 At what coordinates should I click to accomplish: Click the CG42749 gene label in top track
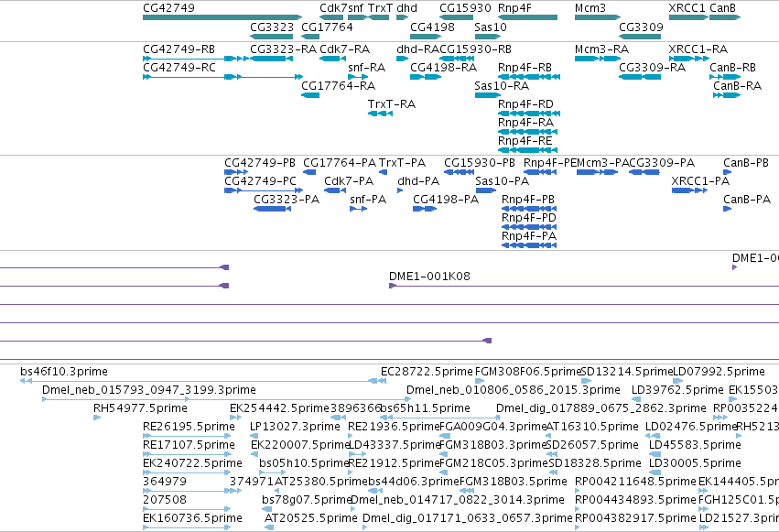(x=168, y=8)
